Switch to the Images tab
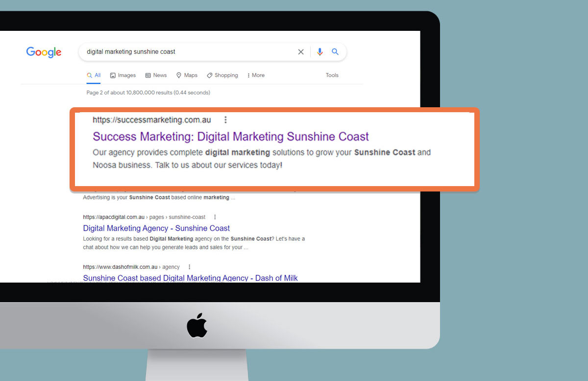This screenshot has width=588, height=381. coord(123,75)
